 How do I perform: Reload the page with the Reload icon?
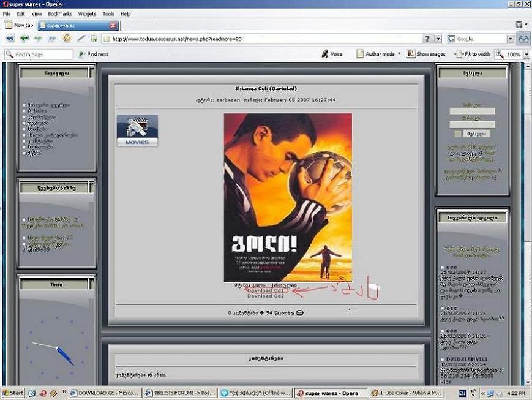[67, 39]
